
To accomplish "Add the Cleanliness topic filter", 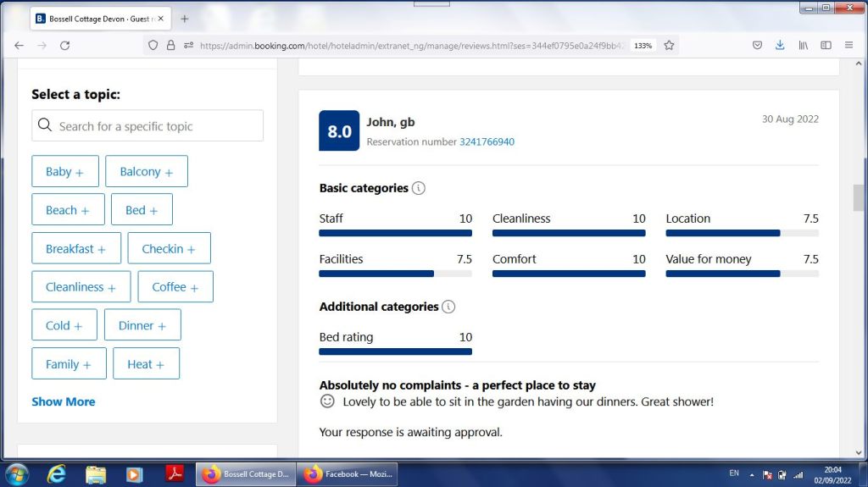I will pyautogui.click(x=81, y=287).
